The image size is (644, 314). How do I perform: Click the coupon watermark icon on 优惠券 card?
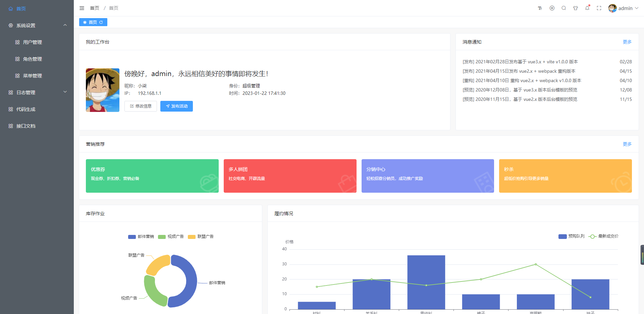(209, 183)
